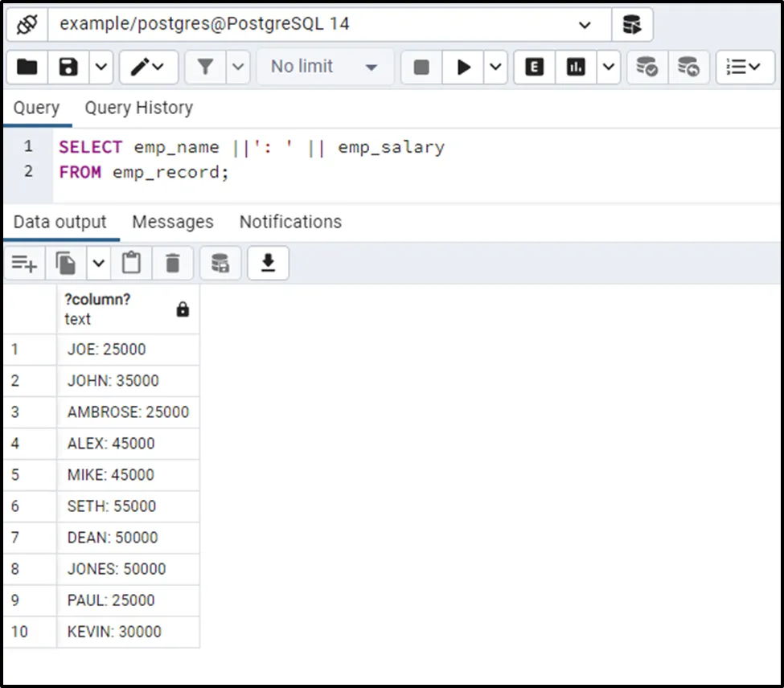This screenshot has height=688, width=784.
Task: Expand the Copy options dropdown arrow
Action: point(98,263)
